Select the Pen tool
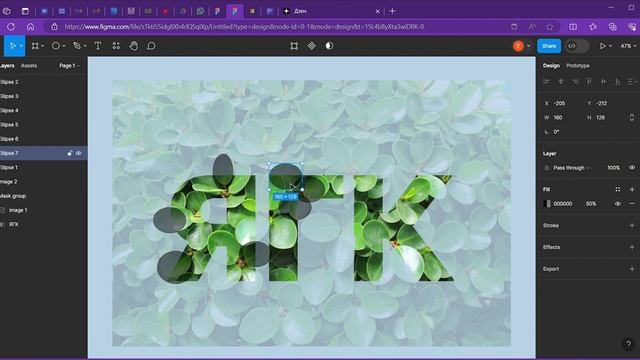 point(77,46)
